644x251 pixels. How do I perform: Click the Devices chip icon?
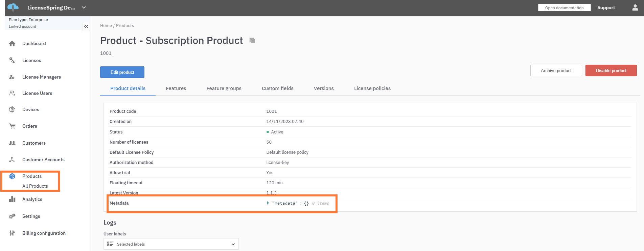[x=12, y=109]
